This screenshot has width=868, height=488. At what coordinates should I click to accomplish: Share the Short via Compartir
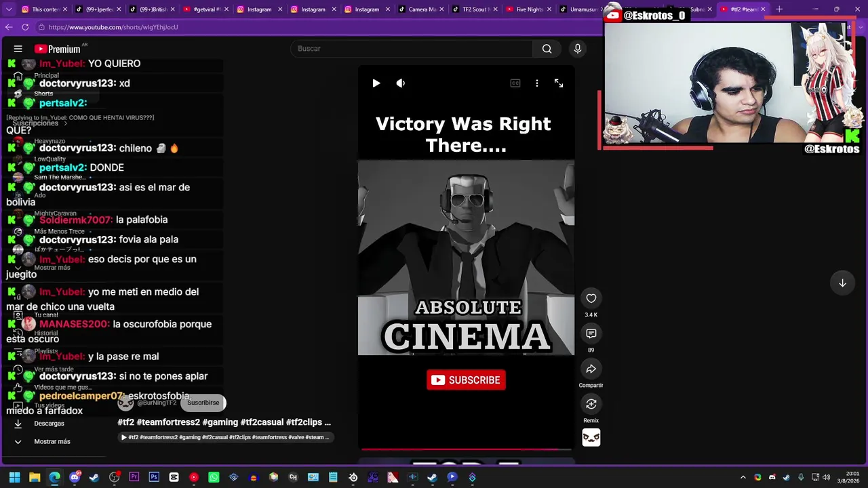pos(591,369)
